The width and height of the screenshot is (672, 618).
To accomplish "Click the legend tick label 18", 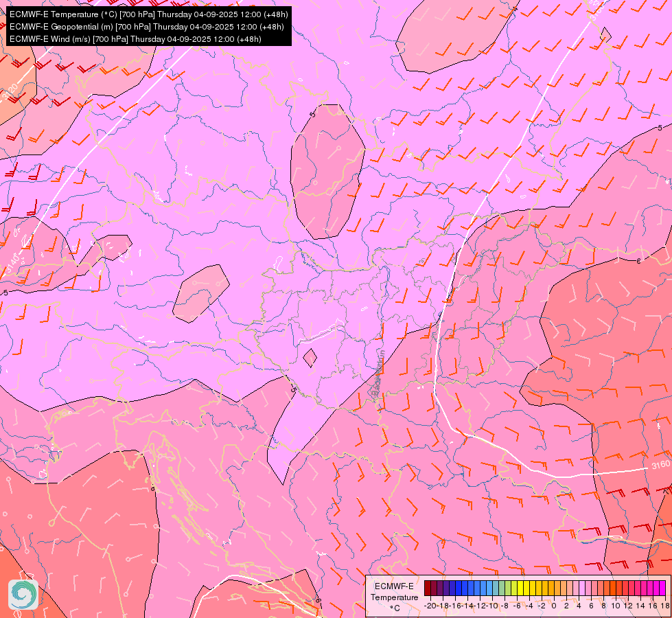I will (664, 606).
